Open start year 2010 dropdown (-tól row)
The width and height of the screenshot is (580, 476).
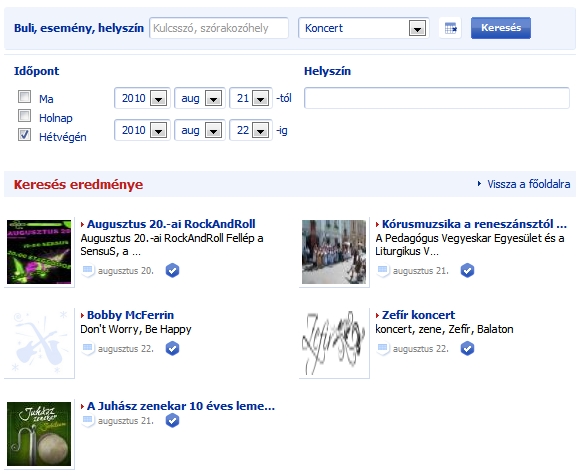pyautogui.click(x=142, y=98)
